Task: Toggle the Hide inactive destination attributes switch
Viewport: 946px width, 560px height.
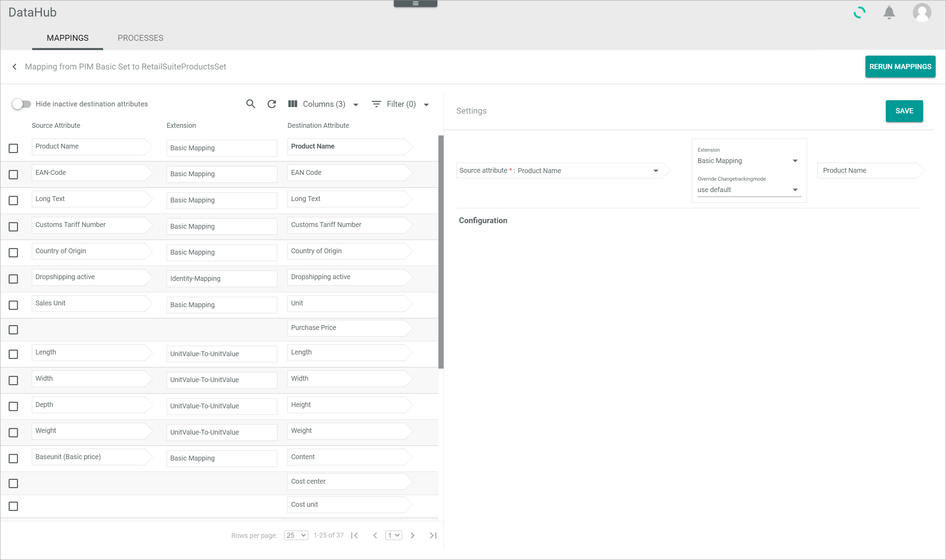Action: (x=21, y=104)
